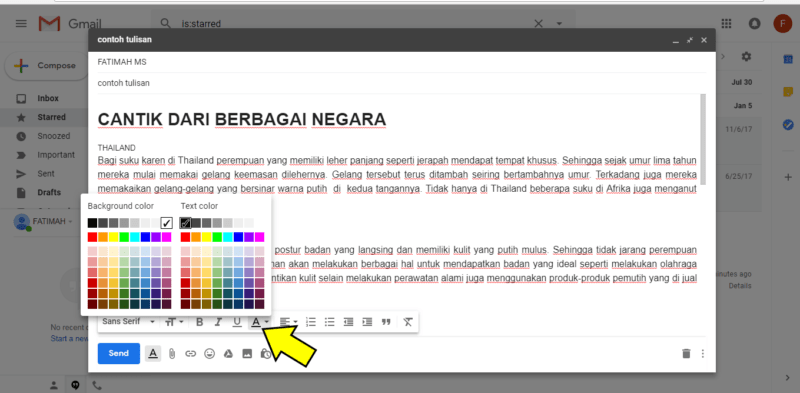Click the indent more icon

pyautogui.click(x=367, y=322)
